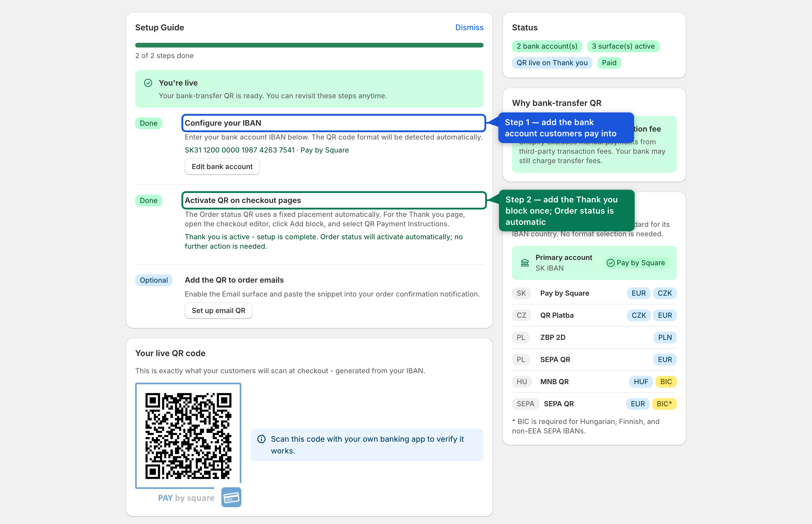Click the PAY by square card logo icon
Image resolution: width=812 pixels, height=524 pixels.
pyautogui.click(x=231, y=497)
